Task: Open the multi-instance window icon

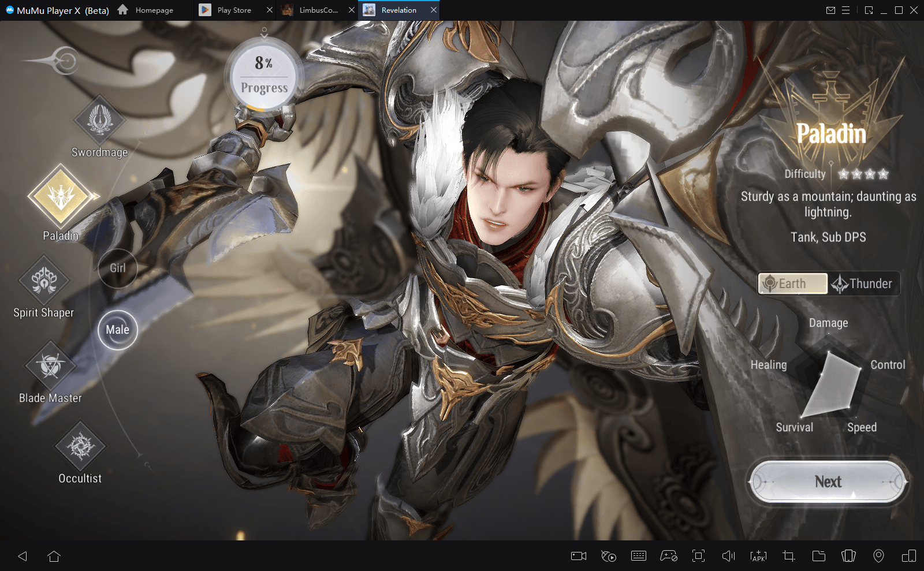Action: [x=909, y=556]
